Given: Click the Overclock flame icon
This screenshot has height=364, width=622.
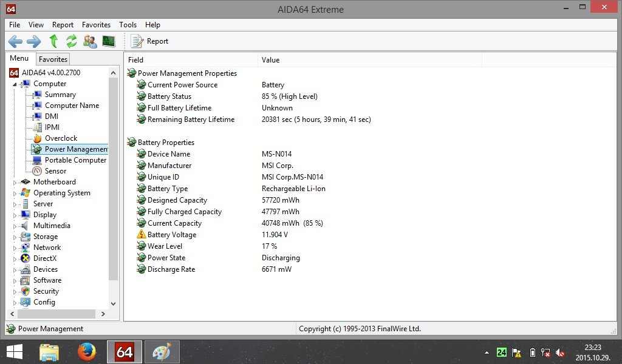Looking at the screenshot, I should [37, 138].
